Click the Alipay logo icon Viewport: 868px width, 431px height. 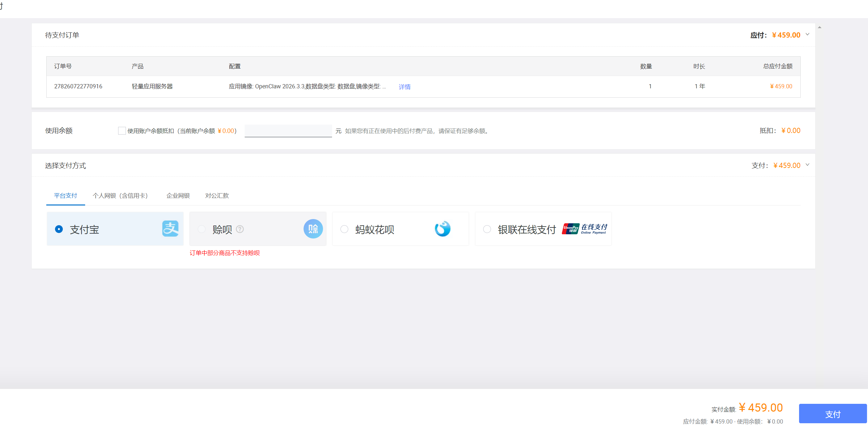point(170,229)
